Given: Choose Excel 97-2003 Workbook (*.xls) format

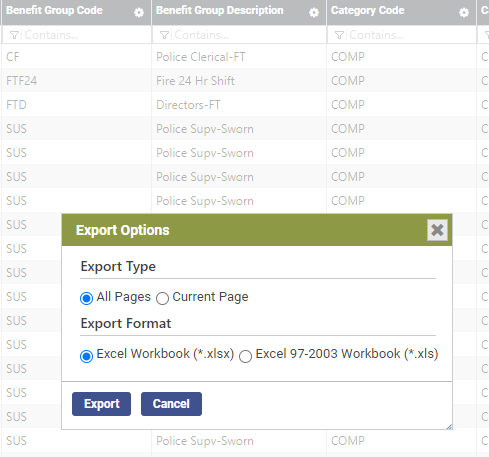Looking at the screenshot, I should point(245,356).
